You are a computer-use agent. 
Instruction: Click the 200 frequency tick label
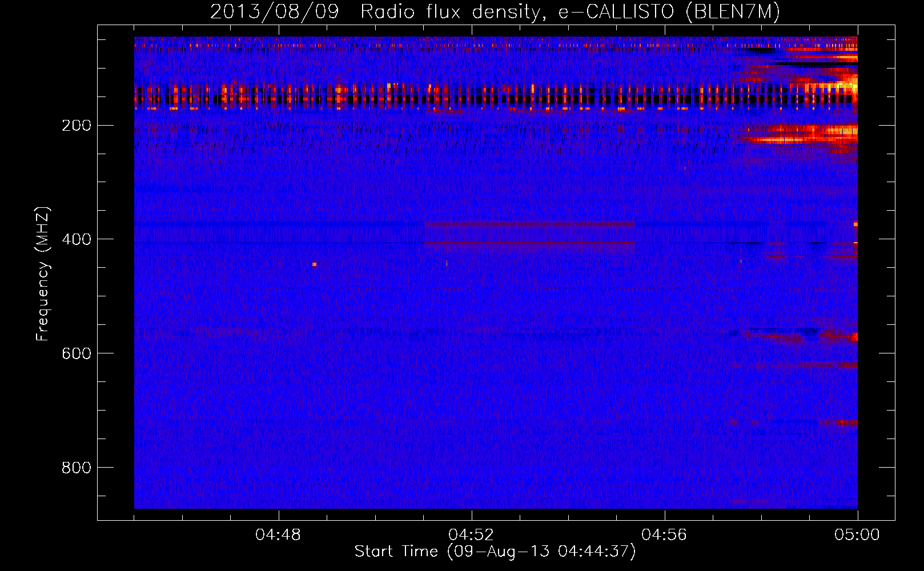point(77,125)
